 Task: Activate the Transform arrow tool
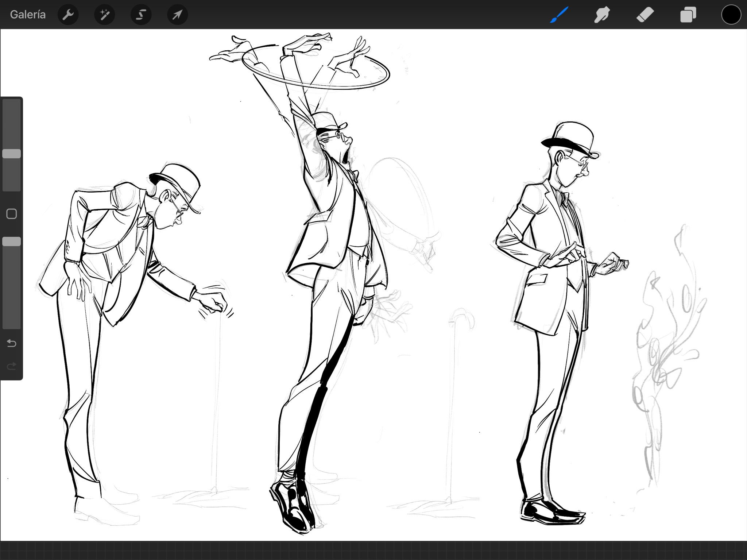pyautogui.click(x=178, y=15)
